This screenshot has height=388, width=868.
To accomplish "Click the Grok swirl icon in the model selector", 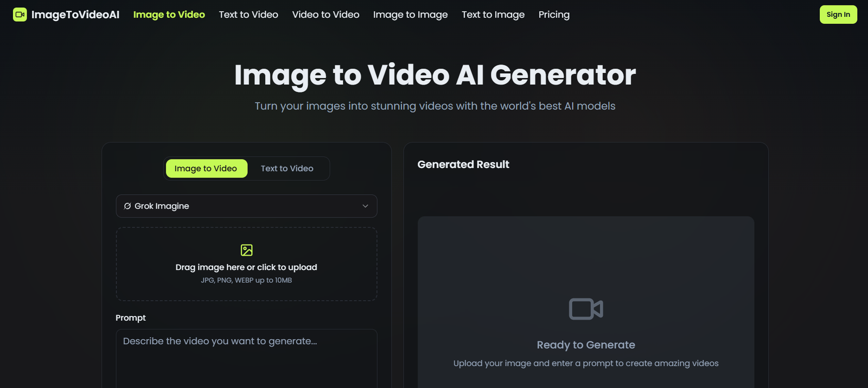I will pos(127,206).
